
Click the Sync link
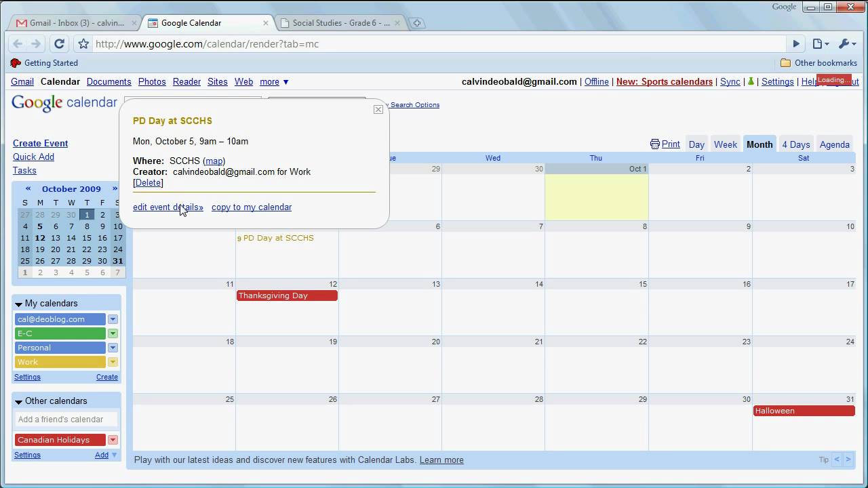coord(730,81)
